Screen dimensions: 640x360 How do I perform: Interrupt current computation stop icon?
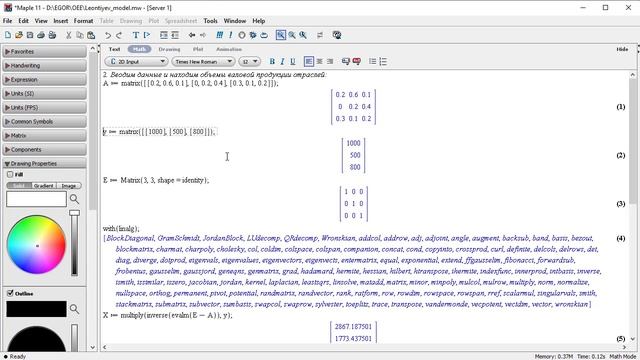click(x=242, y=35)
